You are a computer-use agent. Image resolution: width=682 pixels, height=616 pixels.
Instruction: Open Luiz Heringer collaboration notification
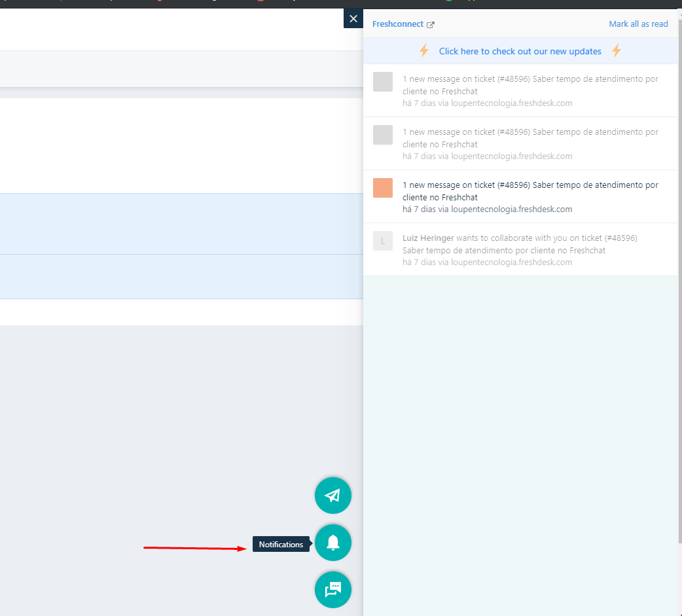tap(520, 249)
